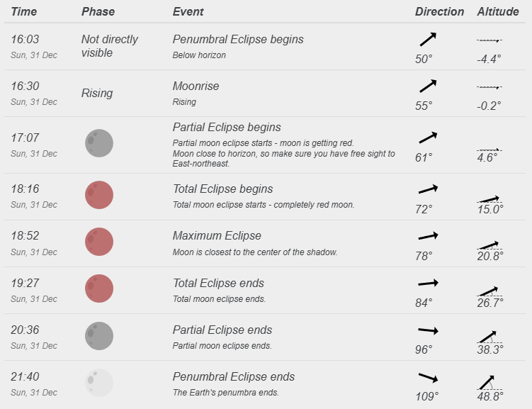The width and height of the screenshot is (532, 409).
Task: Click the Phase column header
Action: point(98,11)
